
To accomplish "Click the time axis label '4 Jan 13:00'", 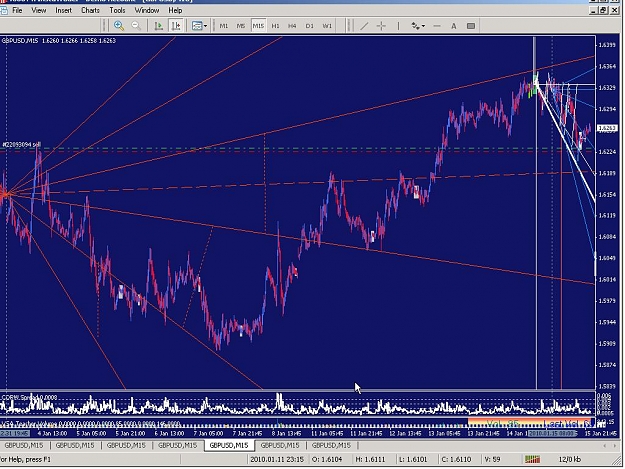I will pos(52,433).
